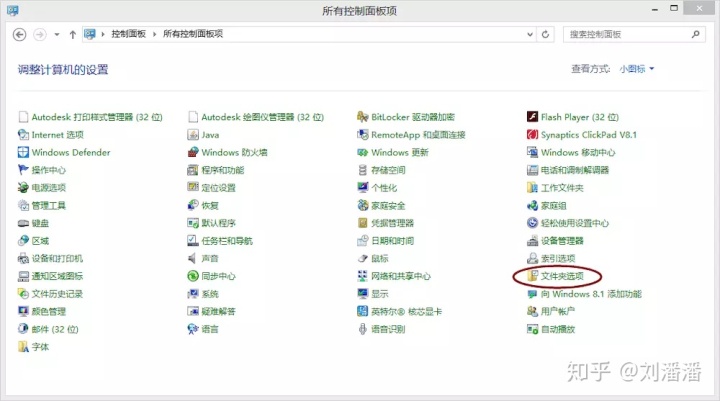Open the 颜色管理 icon

(23, 311)
